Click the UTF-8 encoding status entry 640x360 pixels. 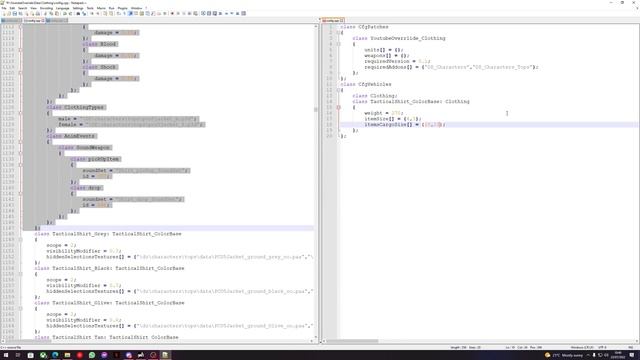pos(602,347)
